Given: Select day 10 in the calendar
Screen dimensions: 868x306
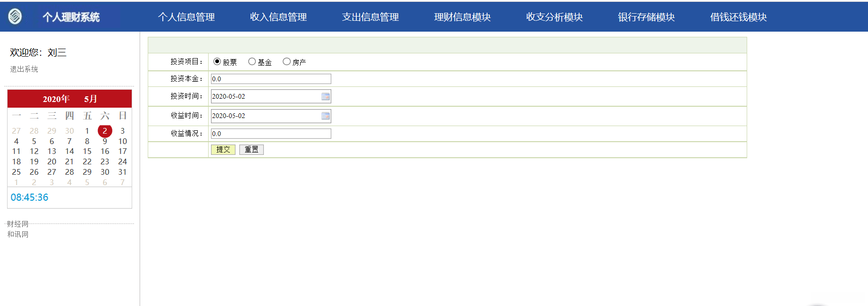Looking at the screenshot, I should (x=123, y=141).
